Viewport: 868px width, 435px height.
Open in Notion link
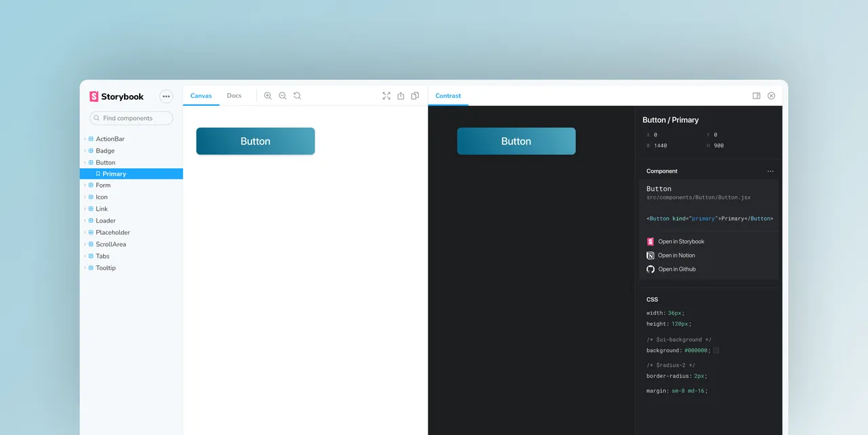[671, 255]
